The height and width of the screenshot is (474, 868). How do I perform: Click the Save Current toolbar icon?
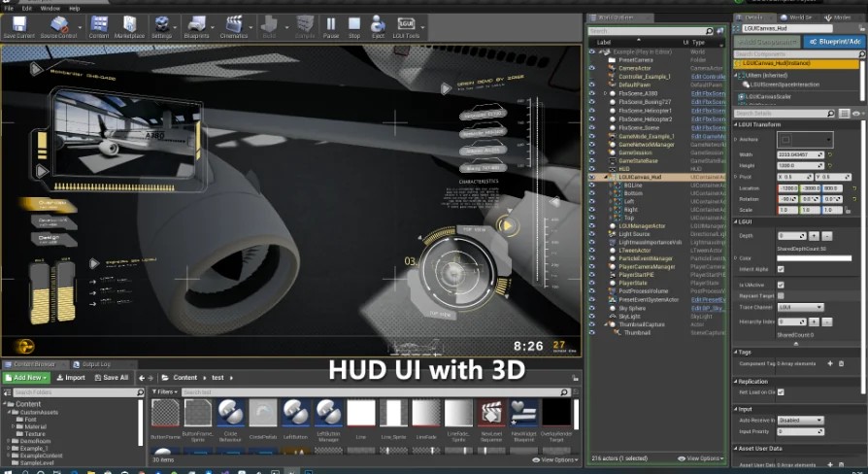[x=18, y=26]
